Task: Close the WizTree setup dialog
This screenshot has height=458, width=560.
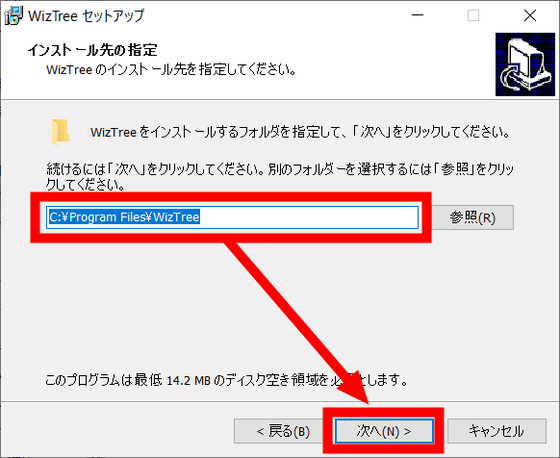Action: (530, 15)
